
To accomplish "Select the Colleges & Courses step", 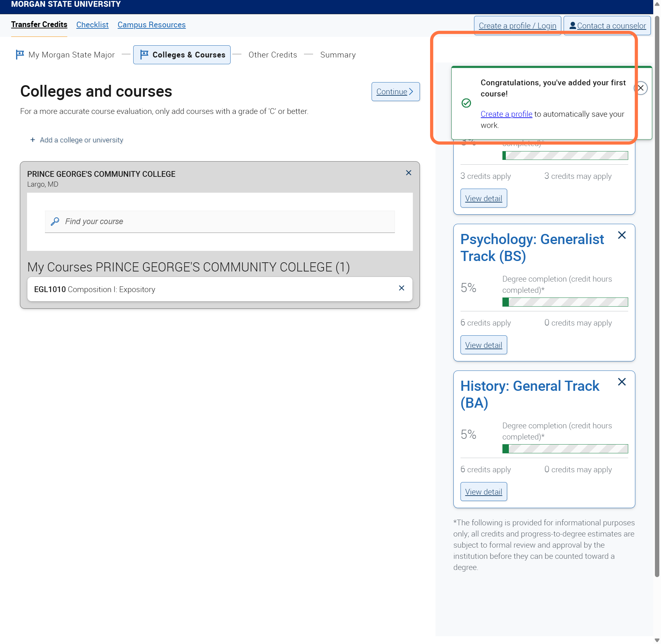I will (182, 55).
